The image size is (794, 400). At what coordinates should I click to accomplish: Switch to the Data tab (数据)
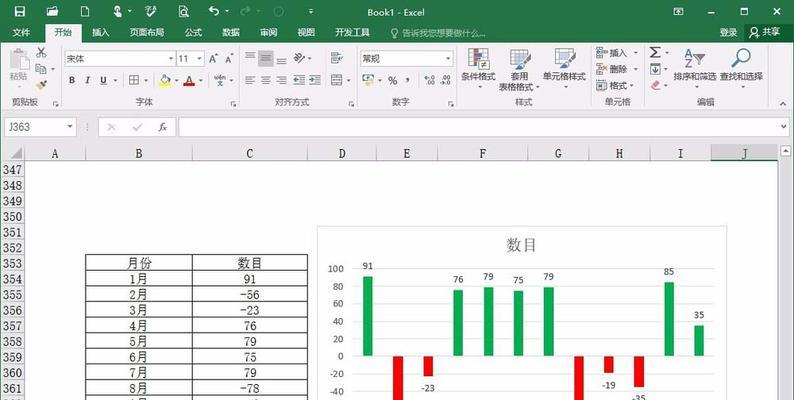click(x=231, y=32)
